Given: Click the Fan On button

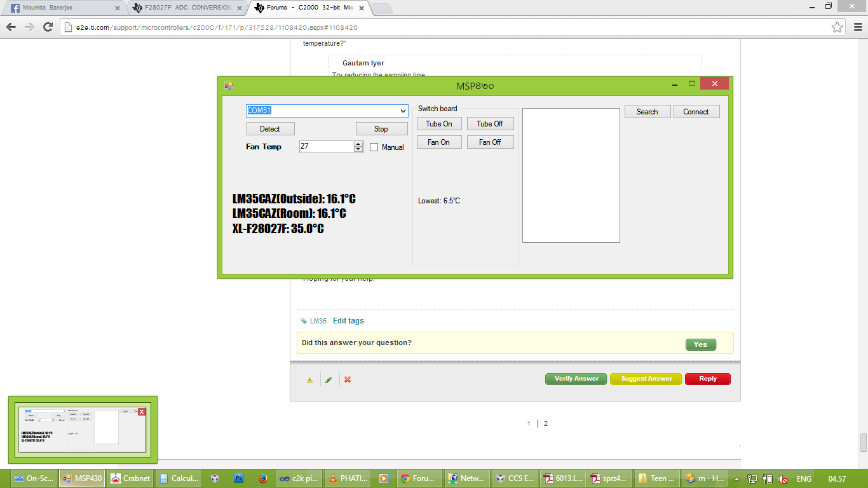Looking at the screenshot, I should coord(439,142).
